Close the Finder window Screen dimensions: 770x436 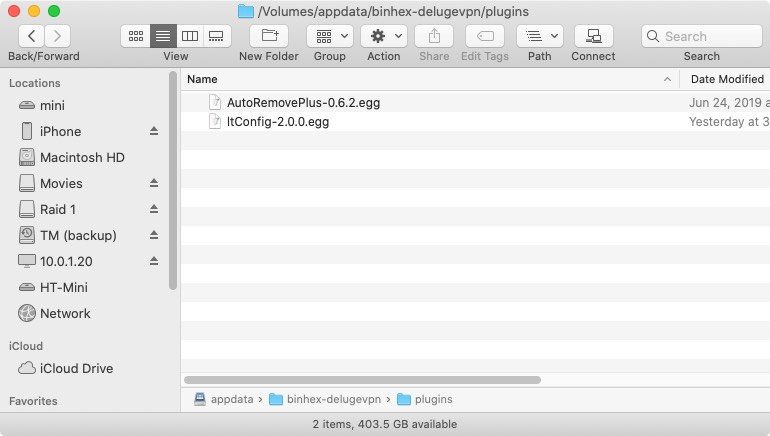pyautogui.click(x=14, y=11)
